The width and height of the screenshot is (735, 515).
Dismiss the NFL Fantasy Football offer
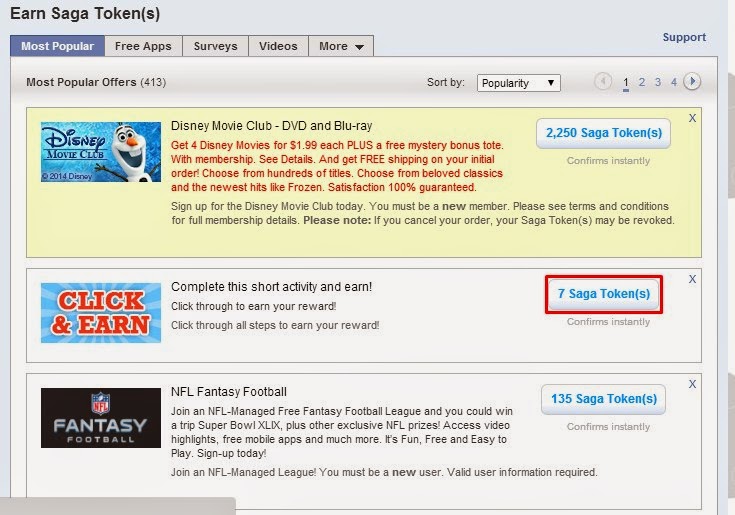click(692, 384)
